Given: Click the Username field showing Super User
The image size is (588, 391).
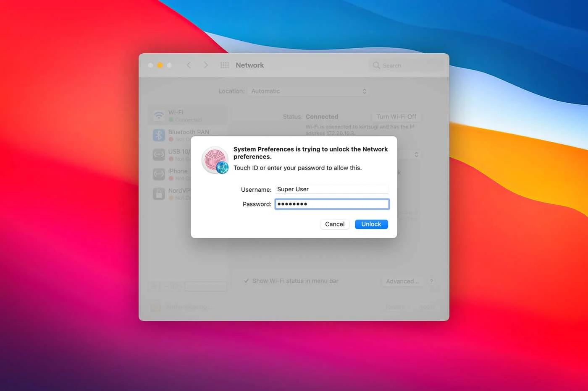Looking at the screenshot, I should (332, 189).
